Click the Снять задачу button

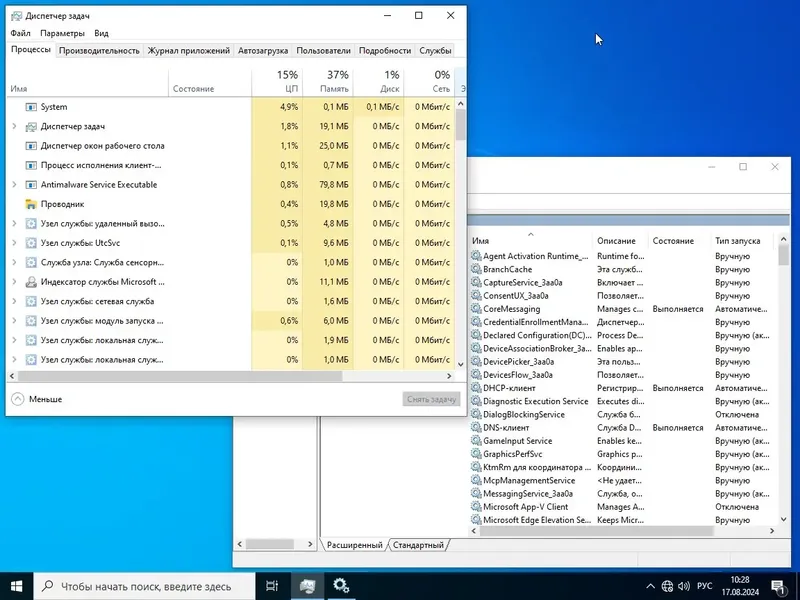click(x=426, y=397)
